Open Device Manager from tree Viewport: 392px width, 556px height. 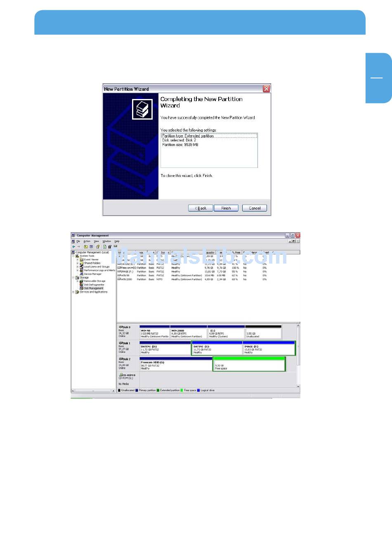click(92, 274)
